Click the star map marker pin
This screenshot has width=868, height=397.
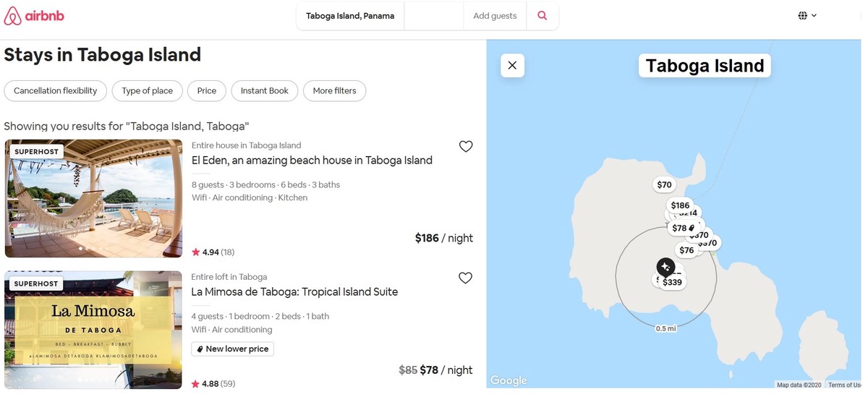665,267
